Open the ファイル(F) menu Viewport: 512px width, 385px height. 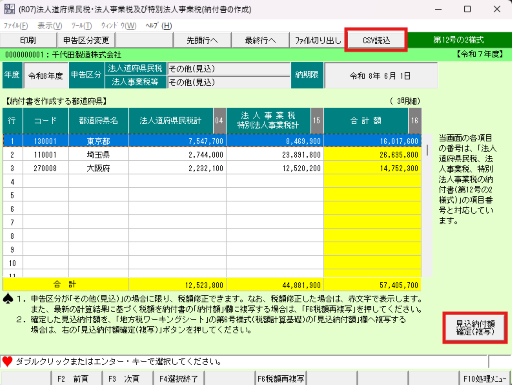16,26
